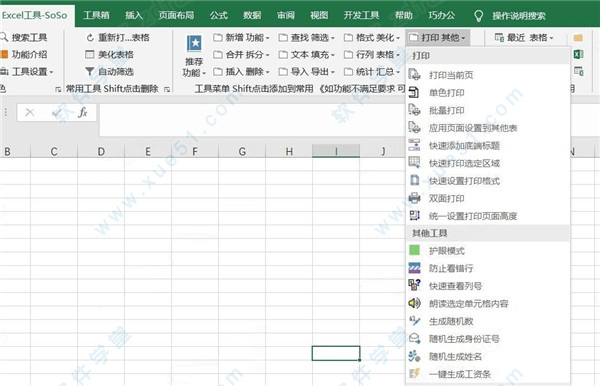The image size is (600, 386).
Task: Open the 巧办公 ribbon tab
Action: click(x=442, y=16)
